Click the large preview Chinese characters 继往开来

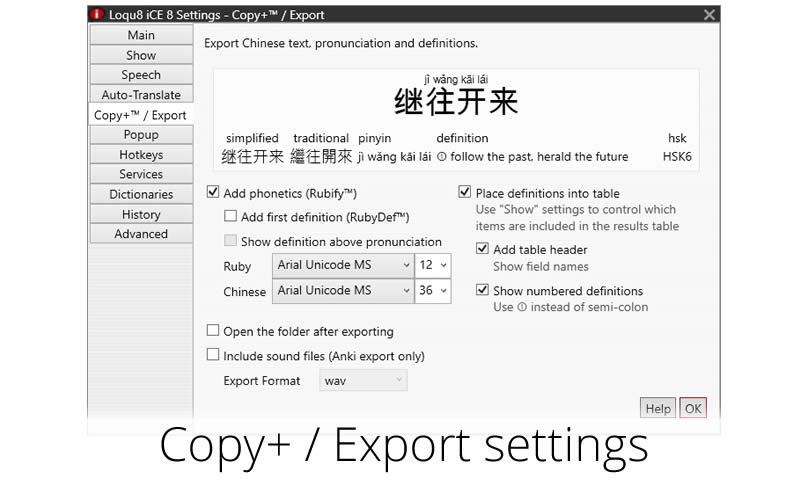pos(456,102)
